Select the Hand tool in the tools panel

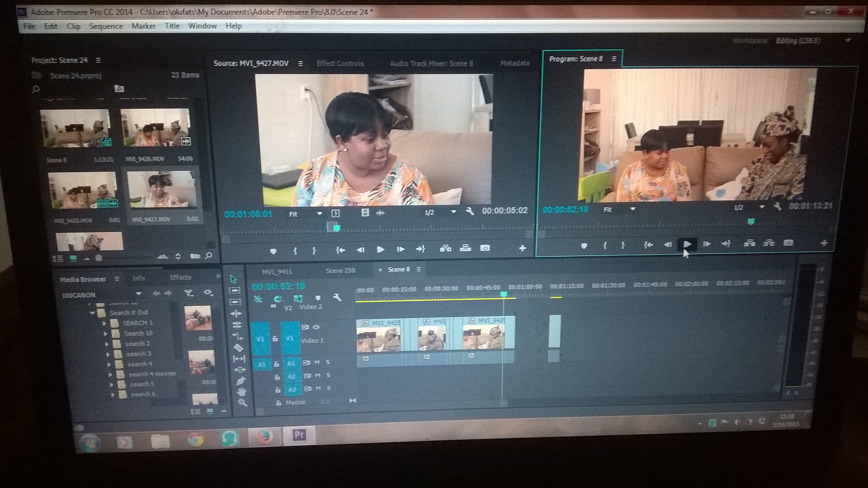point(241,392)
